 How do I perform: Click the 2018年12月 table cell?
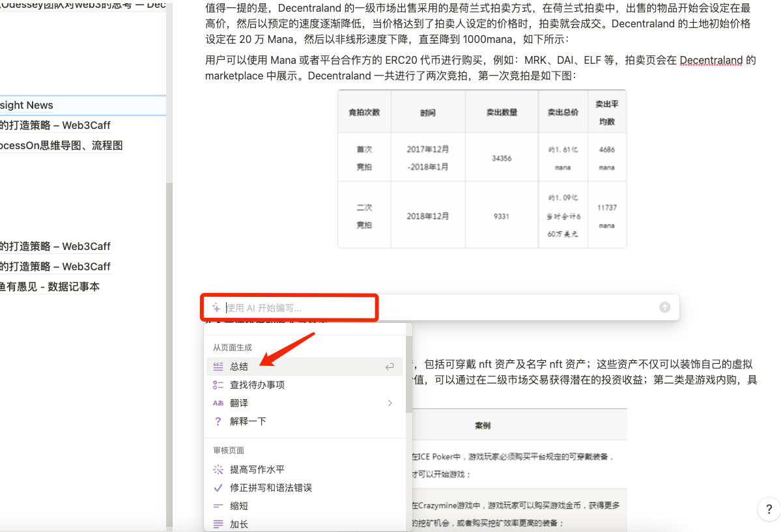click(x=428, y=216)
